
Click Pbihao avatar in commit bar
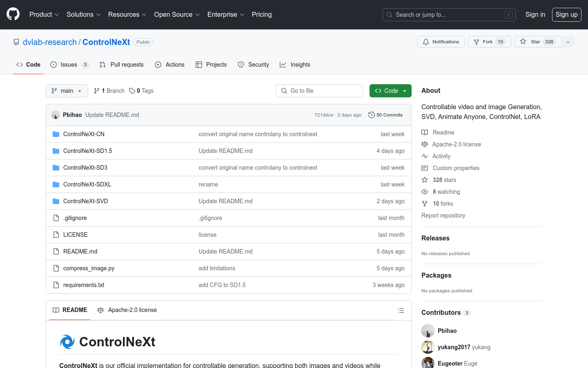tap(56, 115)
